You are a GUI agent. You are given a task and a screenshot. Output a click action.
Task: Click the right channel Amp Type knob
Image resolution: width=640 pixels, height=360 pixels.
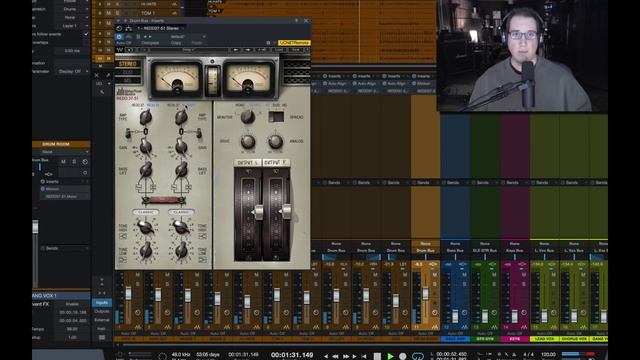181,118
